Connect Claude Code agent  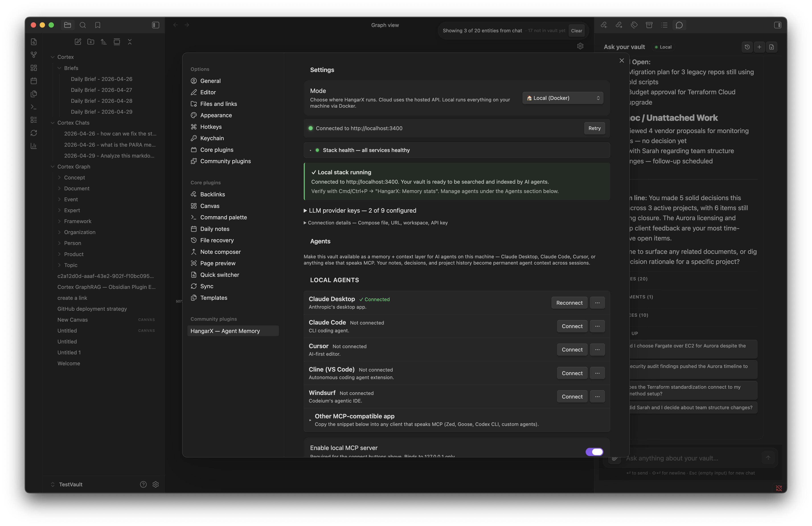572,326
